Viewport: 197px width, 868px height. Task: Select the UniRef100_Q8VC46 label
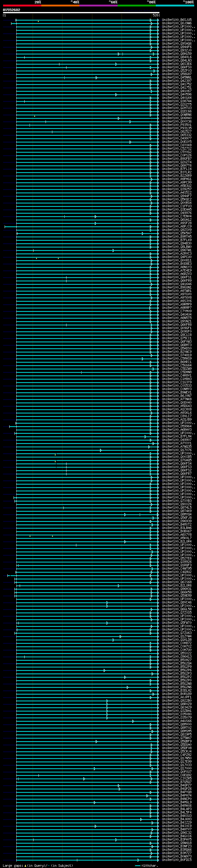tap(177, 603)
